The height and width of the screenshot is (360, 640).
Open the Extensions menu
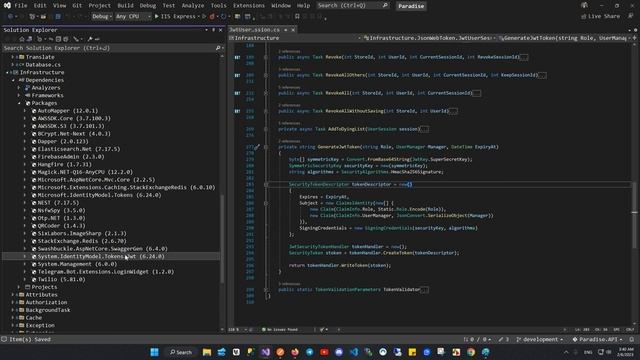(x=249, y=6)
